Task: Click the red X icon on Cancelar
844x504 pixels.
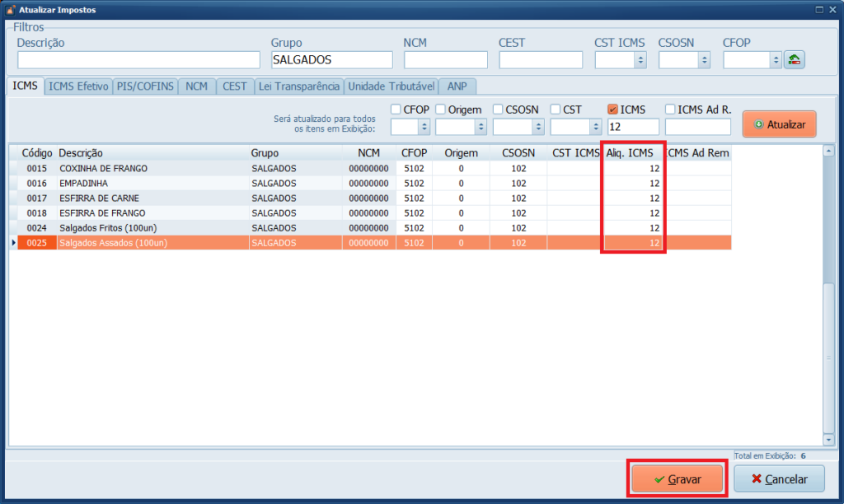Action: [x=756, y=479]
